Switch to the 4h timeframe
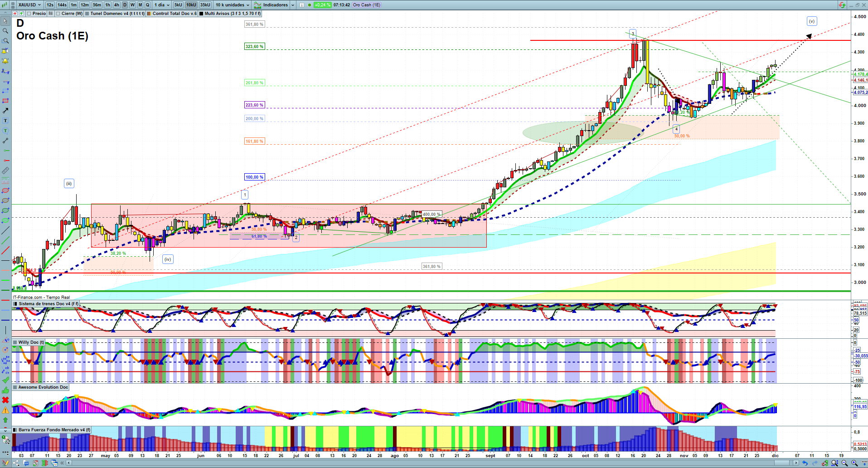The height and width of the screenshot is (468, 868). [x=116, y=5]
